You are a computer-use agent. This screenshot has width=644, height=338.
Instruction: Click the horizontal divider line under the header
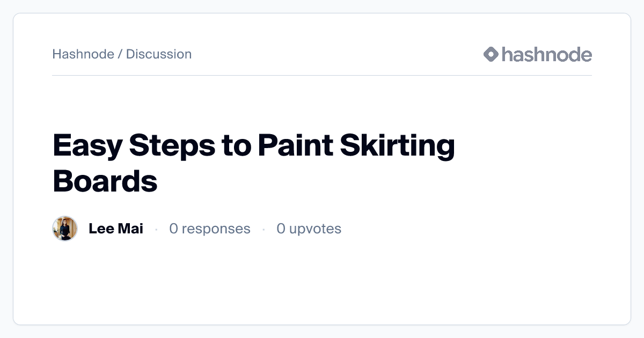pos(322,76)
